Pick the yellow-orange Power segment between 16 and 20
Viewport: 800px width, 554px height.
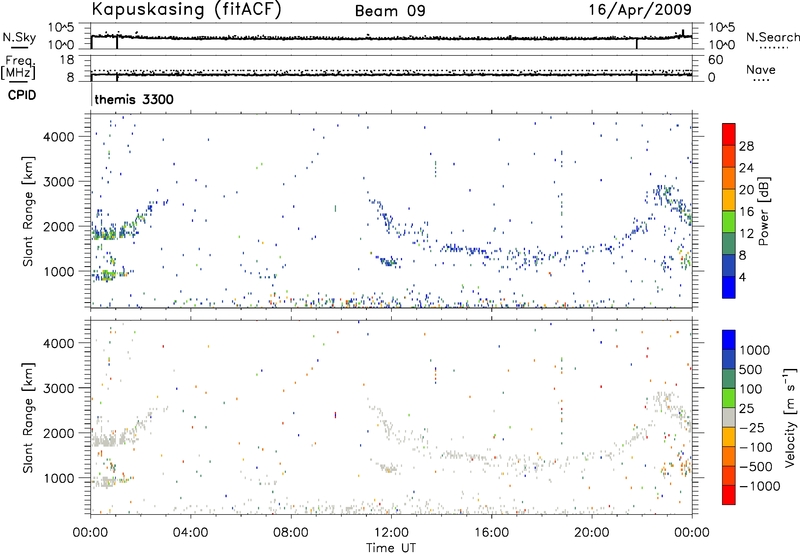click(x=729, y=199)
